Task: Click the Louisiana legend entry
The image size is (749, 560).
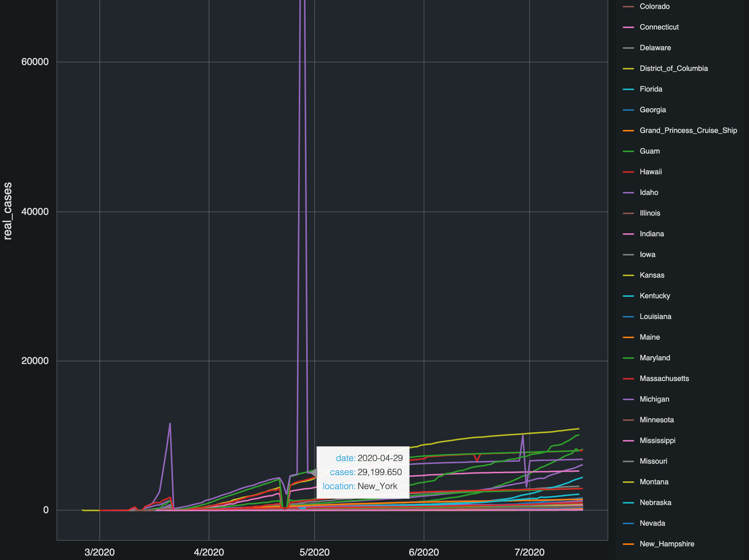Action: [655, 317]
